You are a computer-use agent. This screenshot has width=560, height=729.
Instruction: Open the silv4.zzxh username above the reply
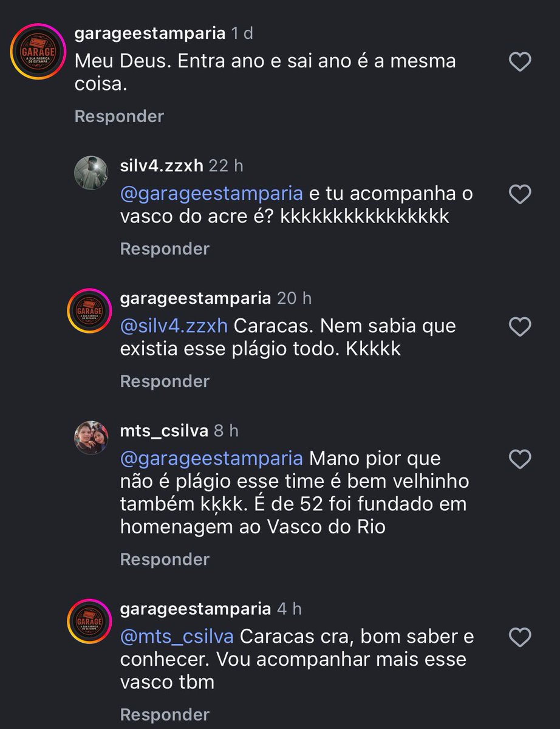pos(162,165)
